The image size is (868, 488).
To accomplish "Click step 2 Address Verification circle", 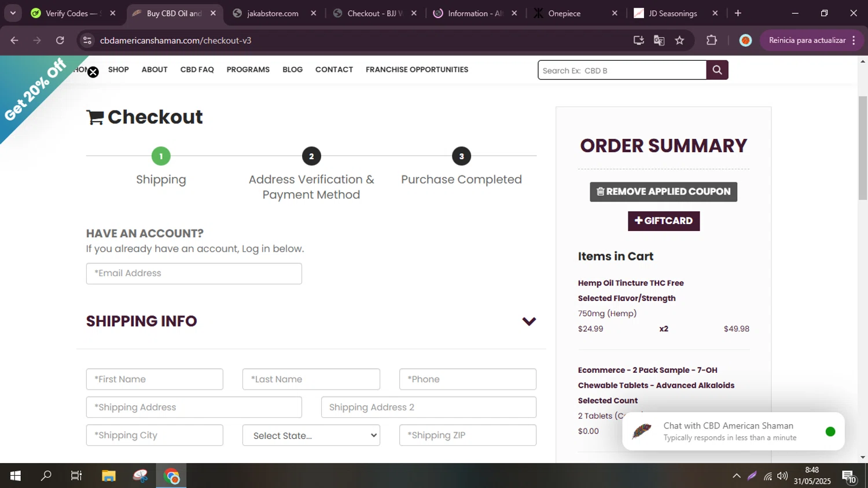I will 311,156.
